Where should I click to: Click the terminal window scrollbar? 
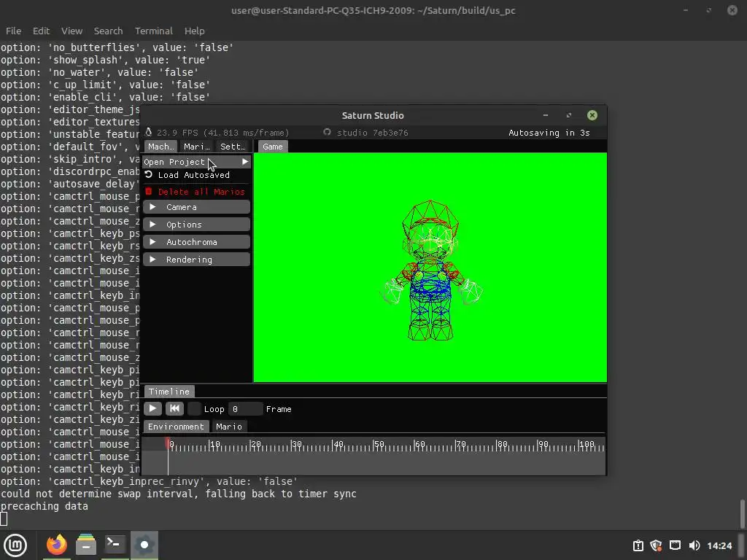coord(742,513)
